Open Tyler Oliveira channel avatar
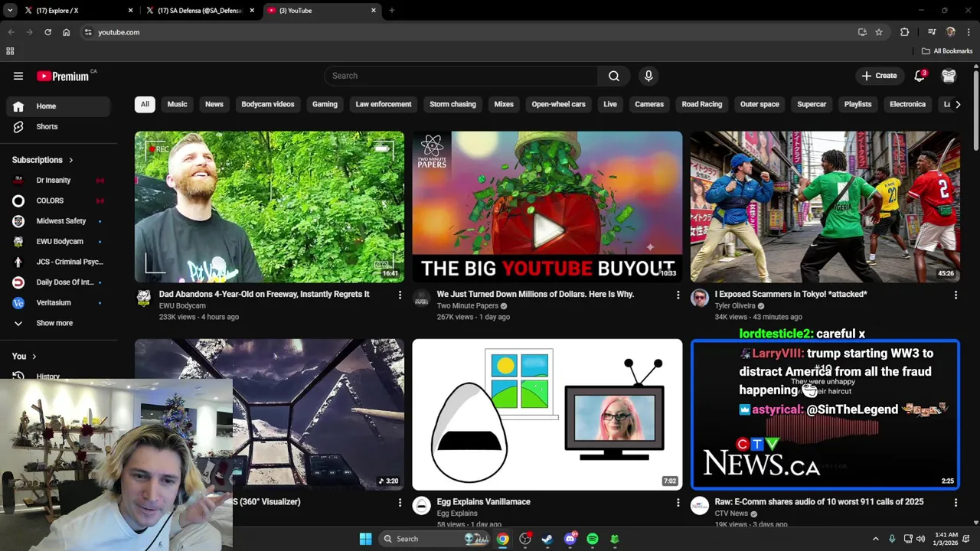980x551 pixels. [x=700, y=298]
